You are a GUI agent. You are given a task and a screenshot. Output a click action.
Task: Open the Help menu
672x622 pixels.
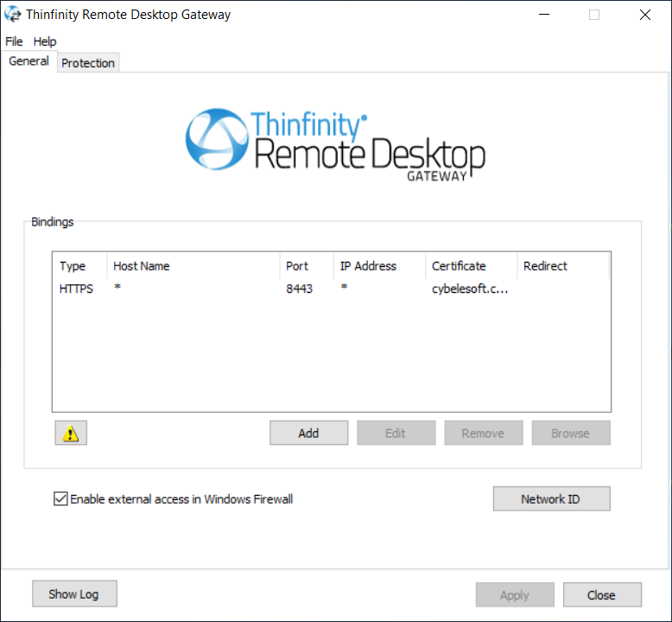45,41
